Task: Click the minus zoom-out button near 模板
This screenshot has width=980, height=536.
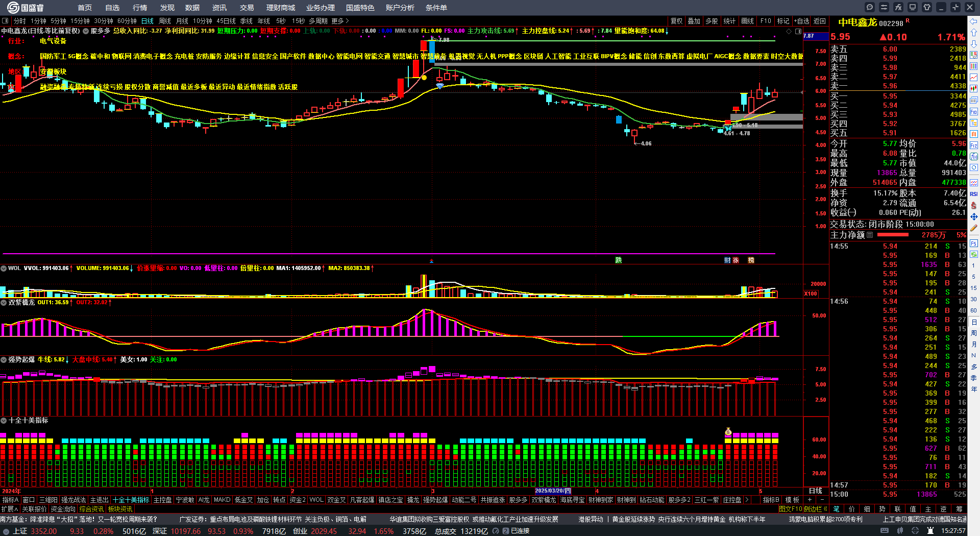Action: pyautogui.click(x=822, y=500)
